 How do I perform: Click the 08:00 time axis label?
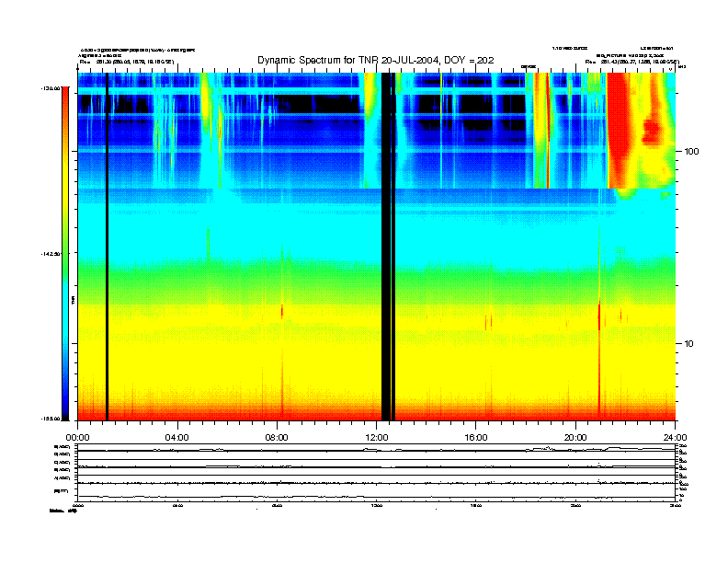coord(277,438)
